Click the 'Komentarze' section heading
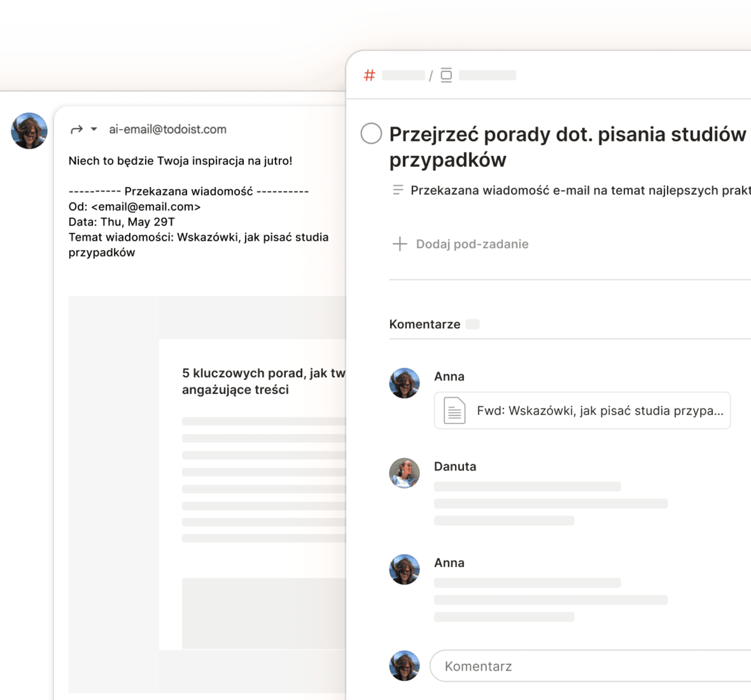 tap(425, 324)
